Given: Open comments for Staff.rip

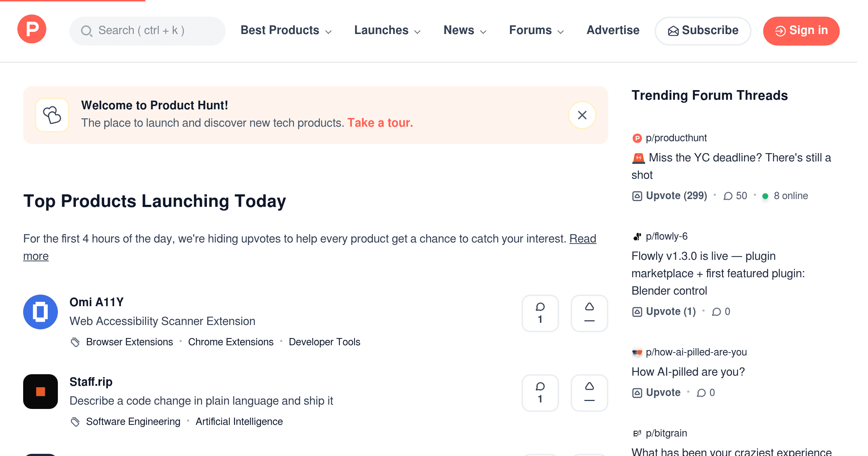Looking at the screenshot, I should click(x=540, y=393).
